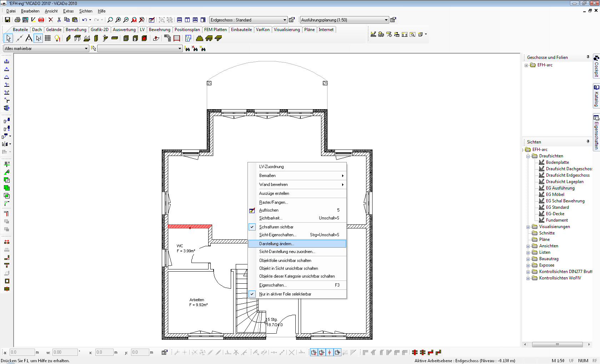Choose Wand bewehren submenu
The image size is (600, 364).
[x=297, y=184]
